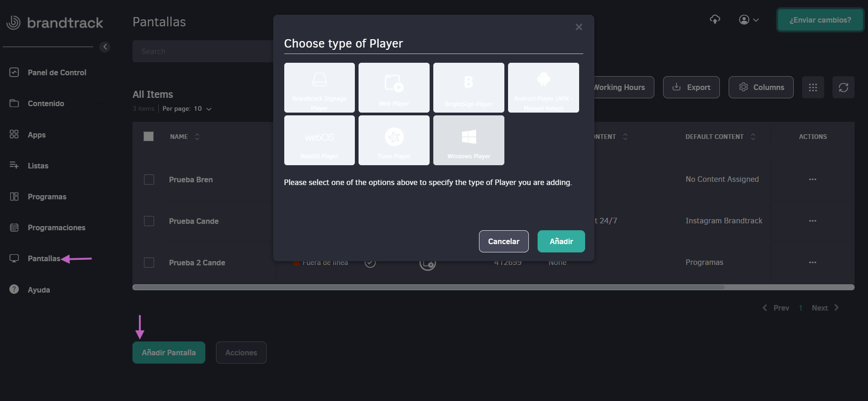This screenshot has height=401, width=868.
Task: Click the Listas playlist icon
Action: [14, 165]
